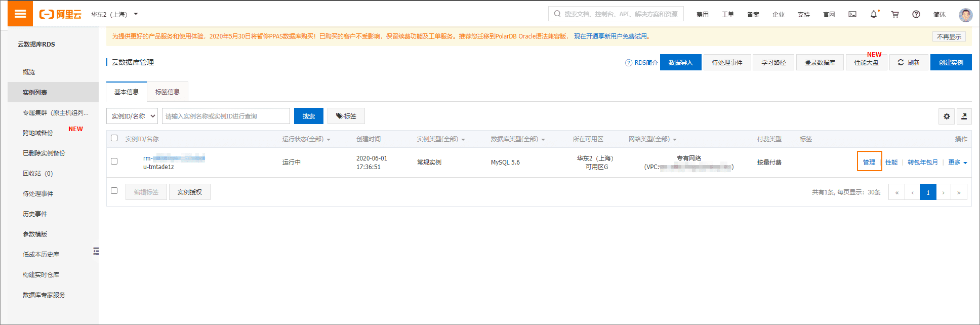Click the 现在开通享新用户免费试用 link
The height and width of the screenshot is (325, 980).
(x=610, y=36)
